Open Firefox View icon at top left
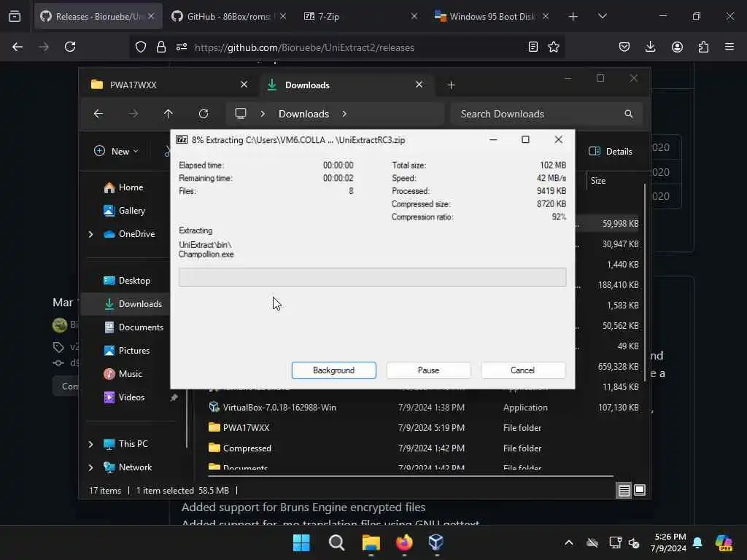The width and height of the screenshot is (747, 560). [15, 16]
